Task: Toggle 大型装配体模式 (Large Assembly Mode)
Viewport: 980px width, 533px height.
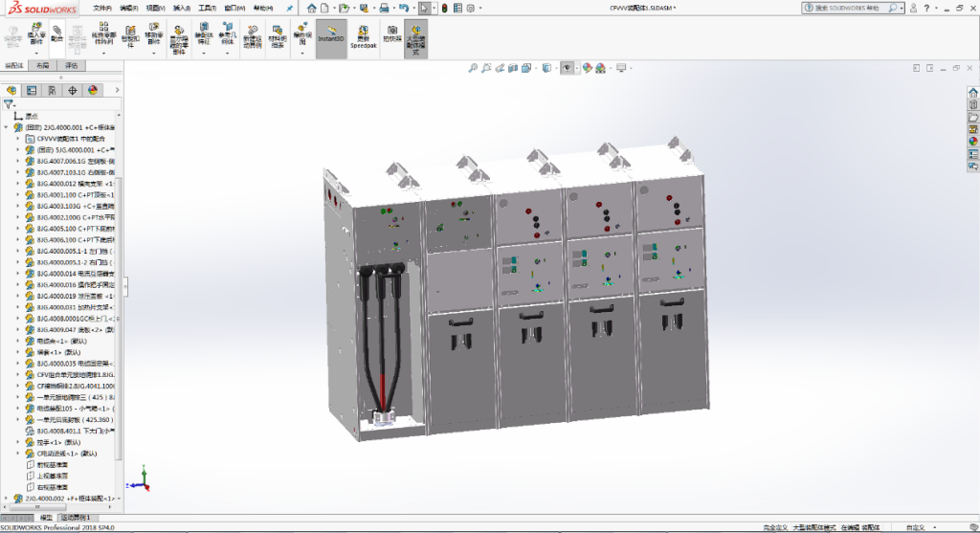Action: 416,38
